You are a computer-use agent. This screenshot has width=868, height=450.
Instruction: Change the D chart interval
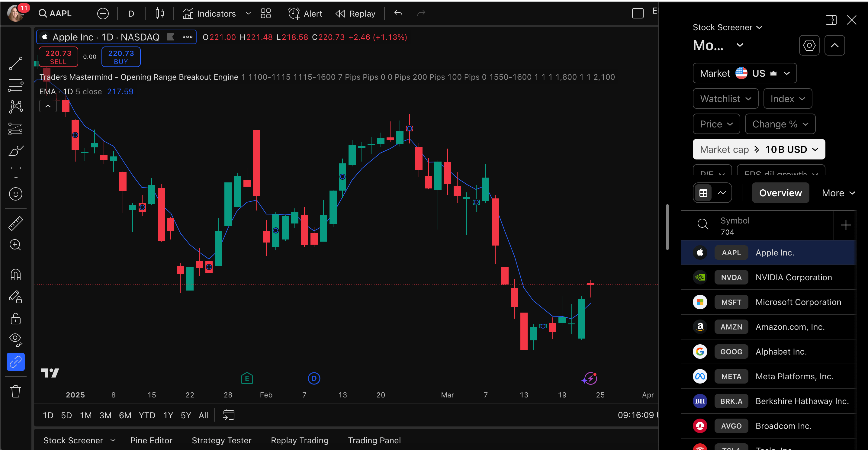point(131,14)
